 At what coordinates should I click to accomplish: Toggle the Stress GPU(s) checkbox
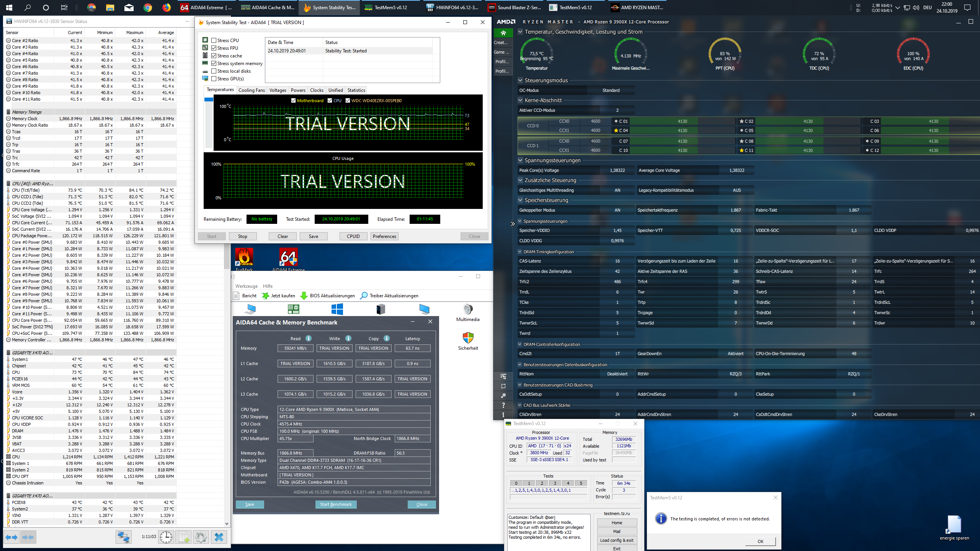click(x=214, y=79)
